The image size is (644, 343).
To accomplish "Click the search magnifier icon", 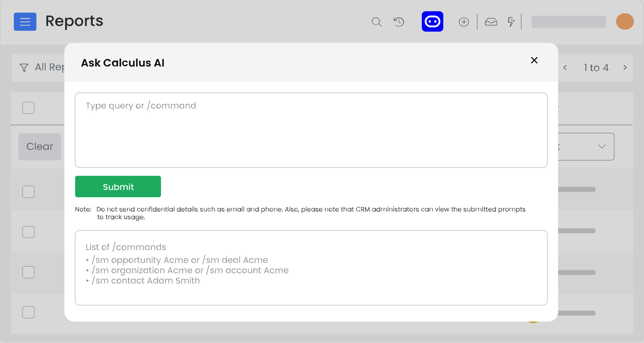I will point(376,22).
